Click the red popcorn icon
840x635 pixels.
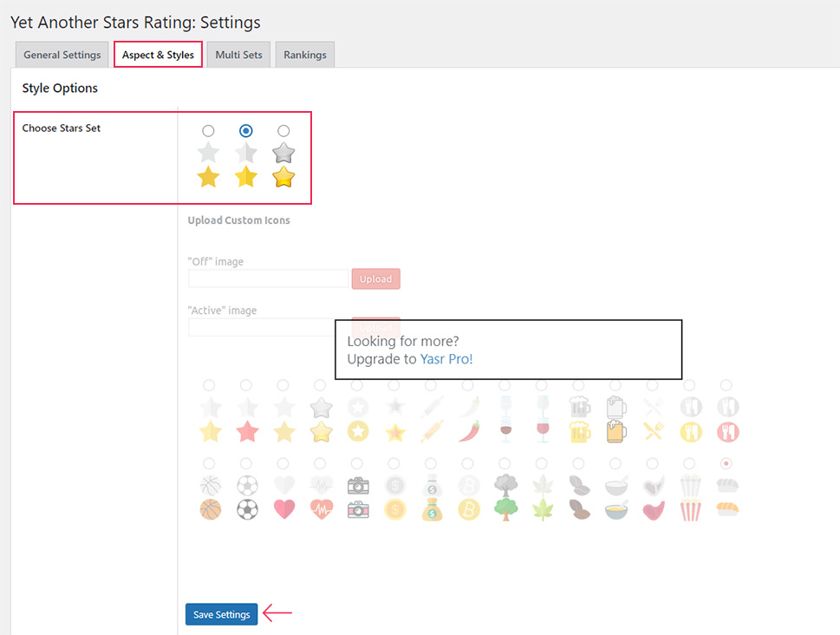690,510
